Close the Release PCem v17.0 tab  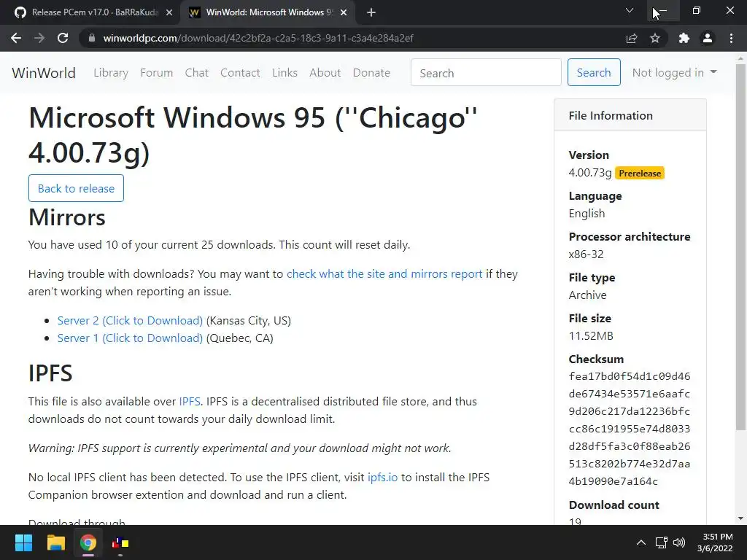click(x=169, y=12)
